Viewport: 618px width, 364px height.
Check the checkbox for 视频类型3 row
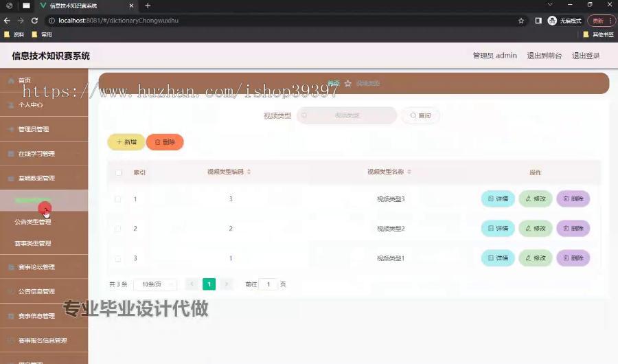point(118,199)
